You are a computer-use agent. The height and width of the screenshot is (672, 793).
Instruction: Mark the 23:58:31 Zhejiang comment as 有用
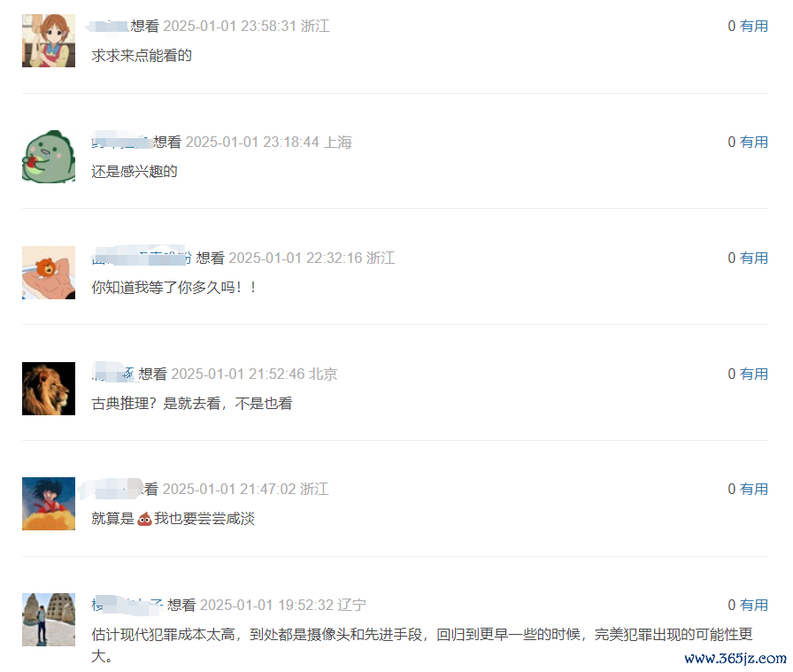pyautogui.click(x=754, y=26)
